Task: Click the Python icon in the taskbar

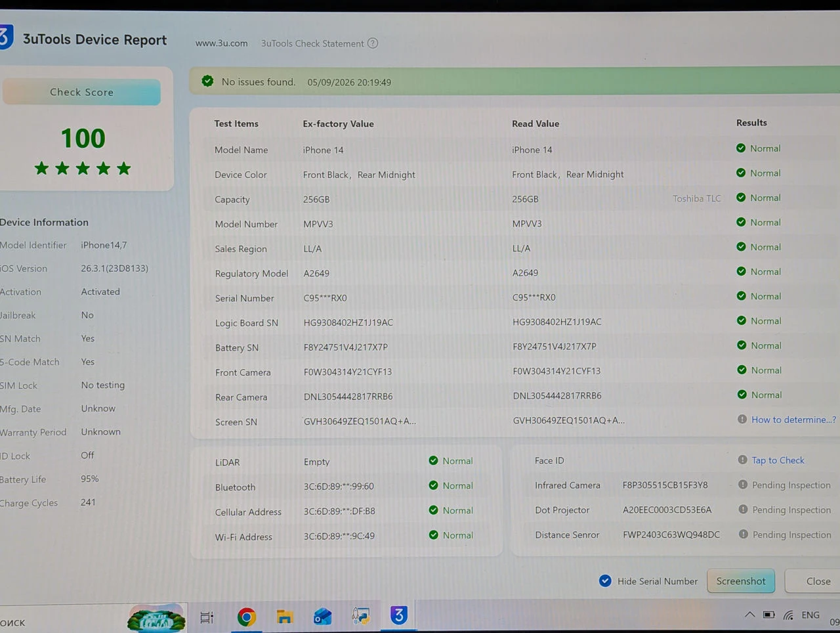Action: (360, 616)
